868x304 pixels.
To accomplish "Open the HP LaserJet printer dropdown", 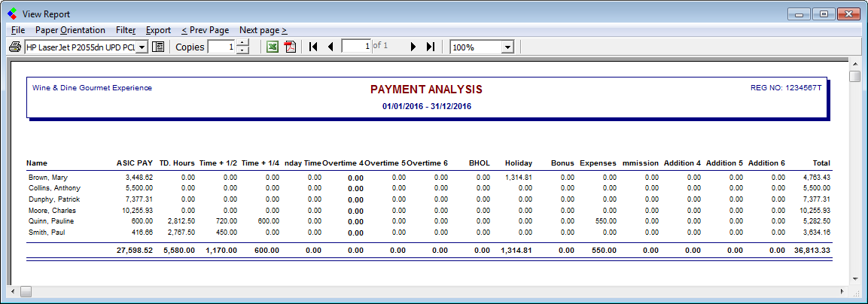I will coord(142,47).
